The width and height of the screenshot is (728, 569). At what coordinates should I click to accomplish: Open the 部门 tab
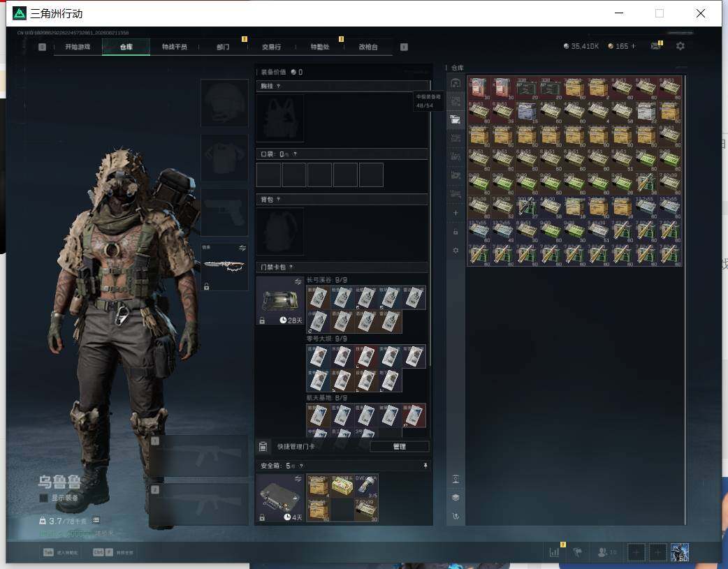[223, 47]
